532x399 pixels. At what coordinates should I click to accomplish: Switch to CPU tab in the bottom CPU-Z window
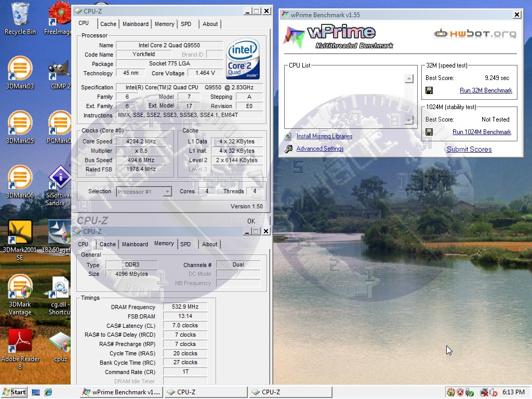click(83, 244)
